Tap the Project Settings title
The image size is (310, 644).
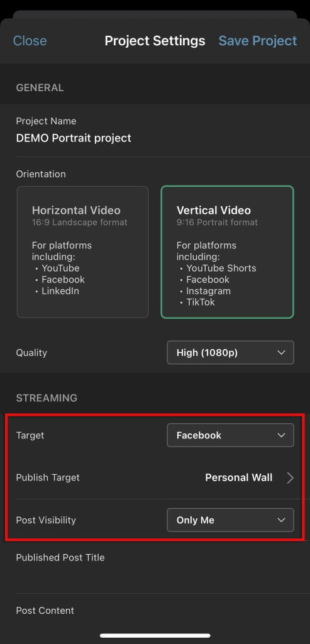point(155,41)
